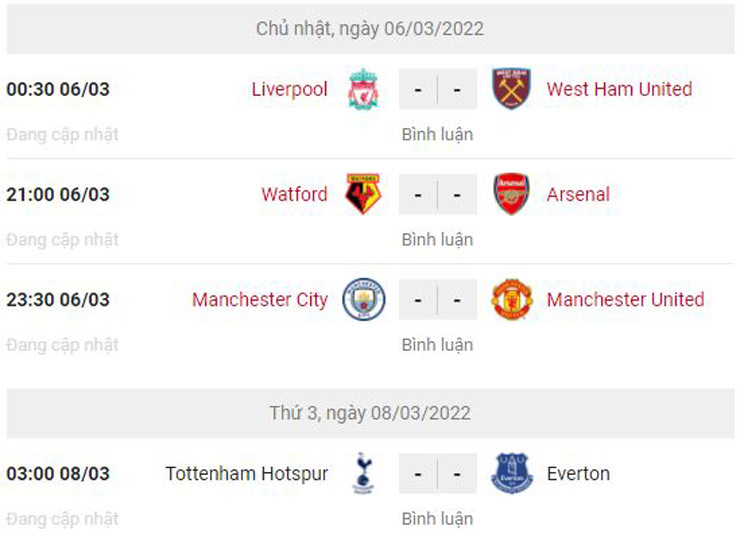The height and width of the screenshot is (549, 740).
Task: Open Bình luận for Liverpool vs West Ham
Action: coord(437,134)
